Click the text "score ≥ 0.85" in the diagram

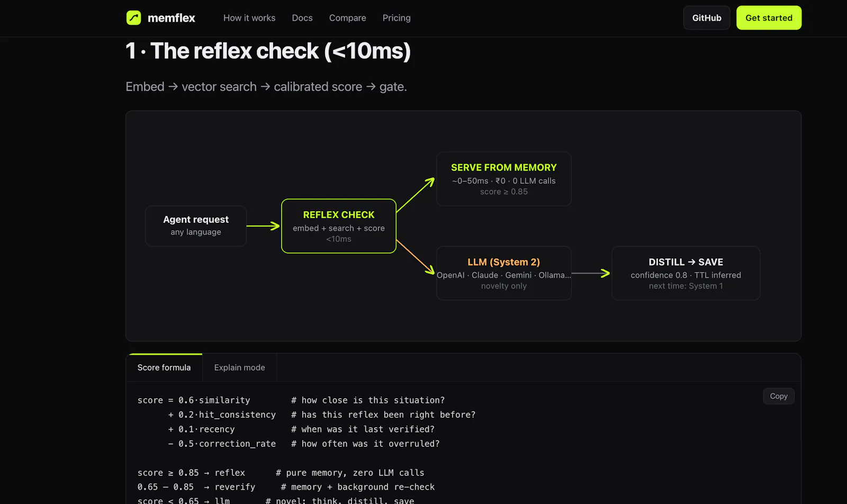point(504,192)
